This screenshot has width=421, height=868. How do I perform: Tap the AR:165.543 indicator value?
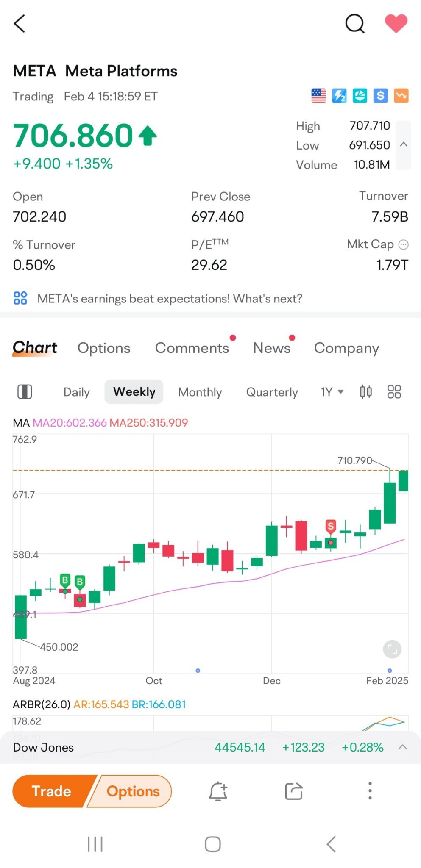pyautogui.click(x=101, y=704)
